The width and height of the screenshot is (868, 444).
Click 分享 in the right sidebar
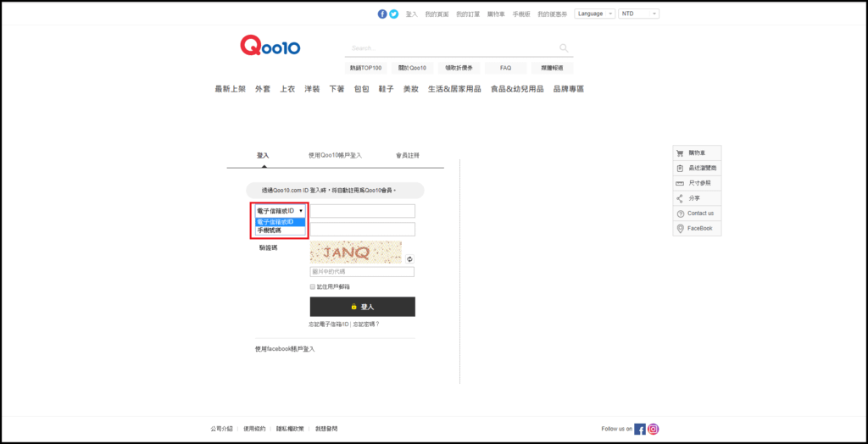pyautogui.click(x=697, y=198)
